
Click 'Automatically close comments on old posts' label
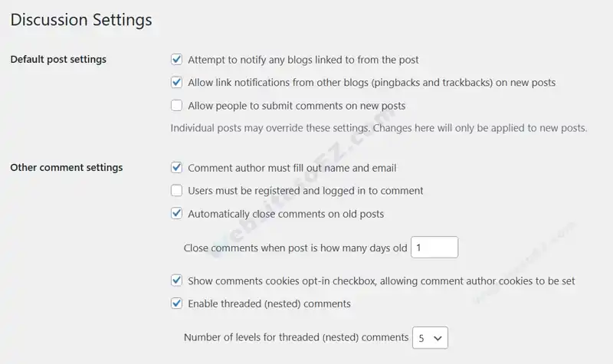(x=286, y=214)
